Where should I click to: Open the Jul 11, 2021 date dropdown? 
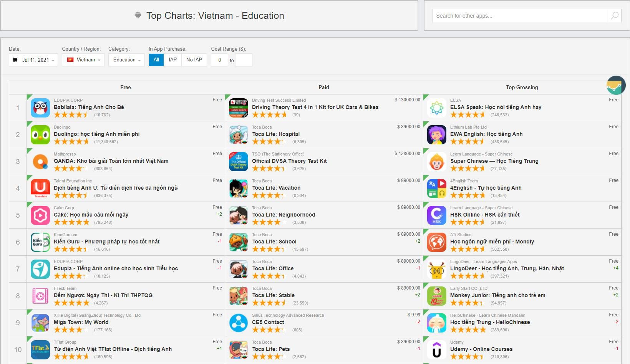point(33,60)
